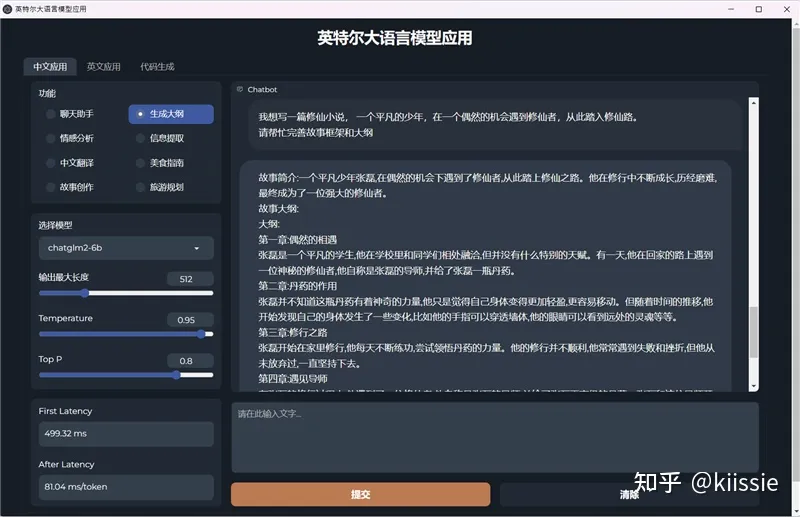
Task: Edit the Temperature value 0.95
Action: click(x=190, y=320)
